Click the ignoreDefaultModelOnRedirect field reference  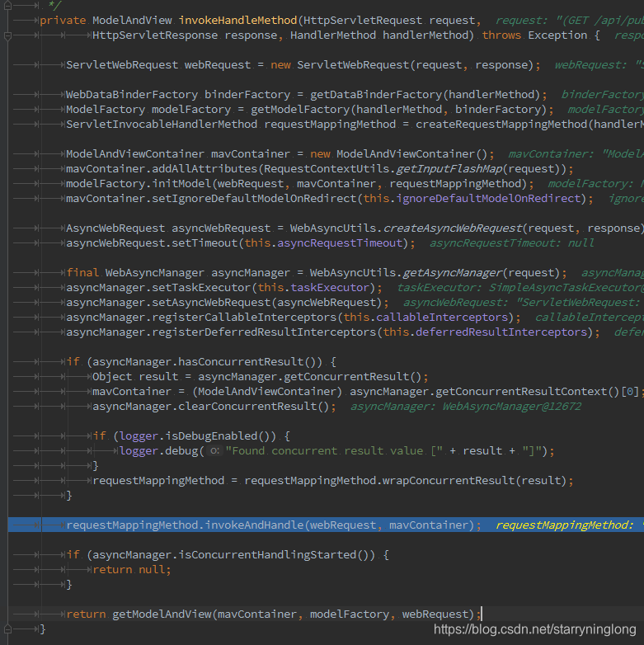pyautogui.click(x=488, y=198)
